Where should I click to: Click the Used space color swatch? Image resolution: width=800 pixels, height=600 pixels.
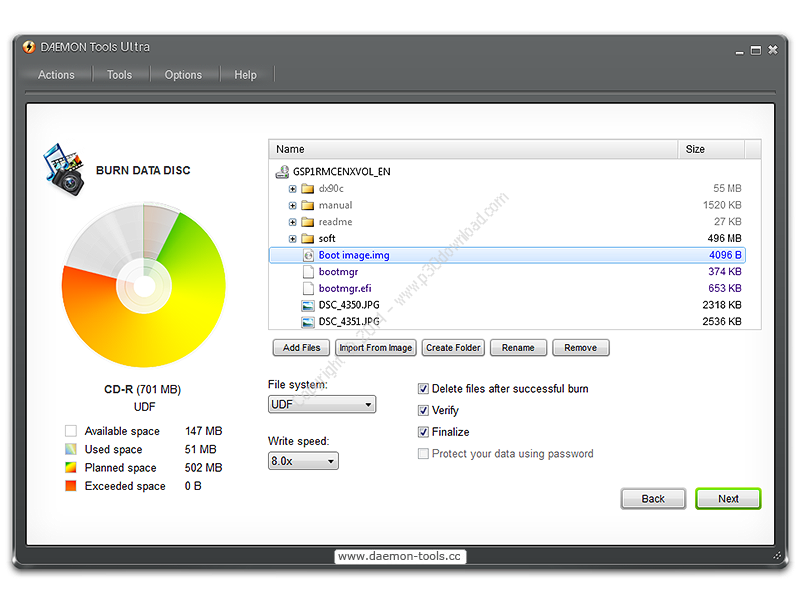71,449
